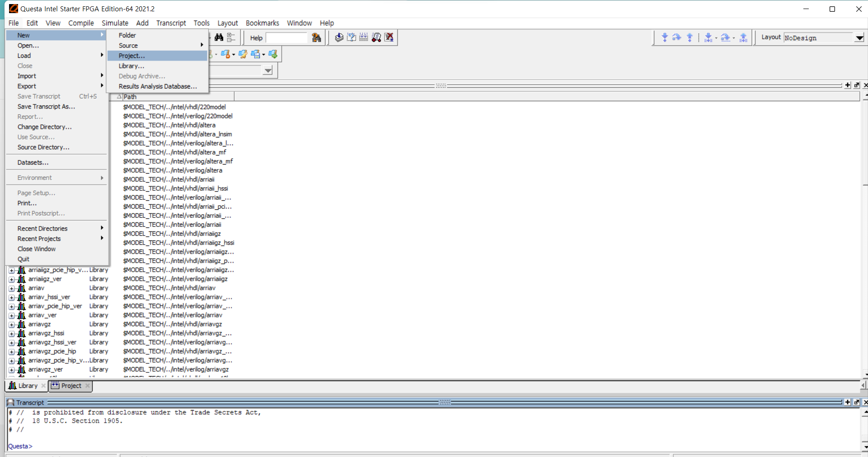Click Quit in the File menu
868x457 pixels.
coord(57,259)
